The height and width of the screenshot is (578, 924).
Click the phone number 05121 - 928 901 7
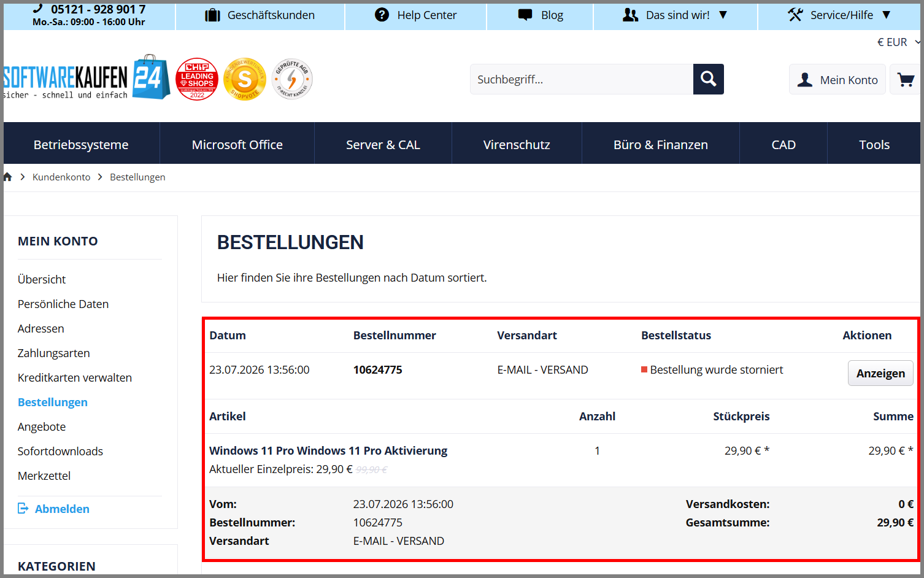pyautogui.click(x=98, y=9)
